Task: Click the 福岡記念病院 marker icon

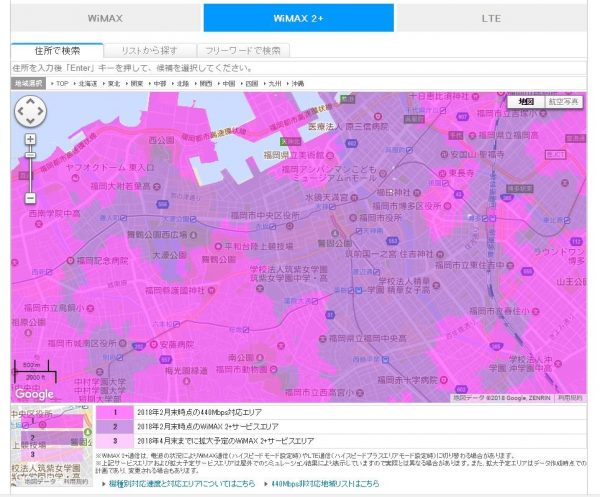Action: click(x=70, y=261)
